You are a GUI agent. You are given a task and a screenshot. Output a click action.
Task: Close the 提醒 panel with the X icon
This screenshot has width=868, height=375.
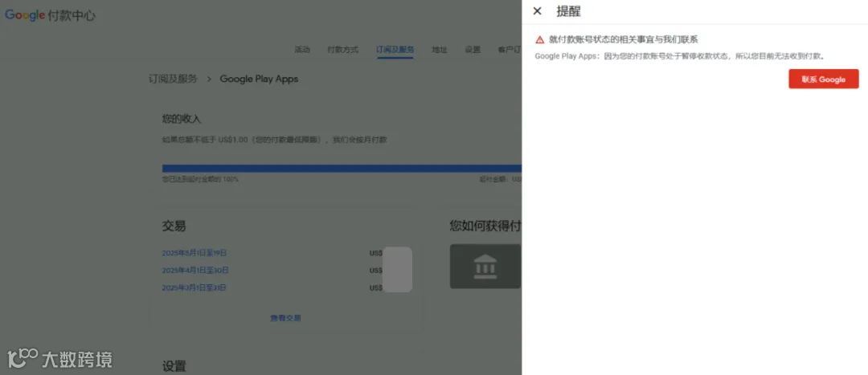pyautogui.click(x=537, y=11)
